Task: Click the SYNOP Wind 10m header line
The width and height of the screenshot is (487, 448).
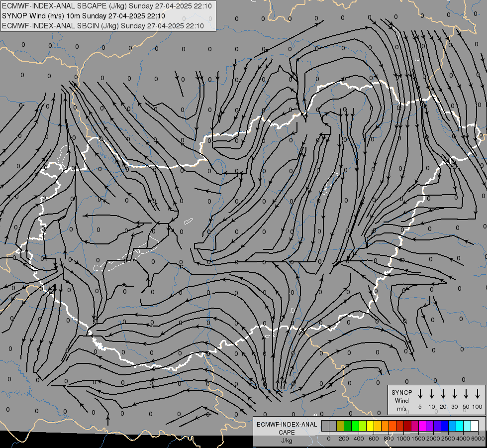Action: 83,16
